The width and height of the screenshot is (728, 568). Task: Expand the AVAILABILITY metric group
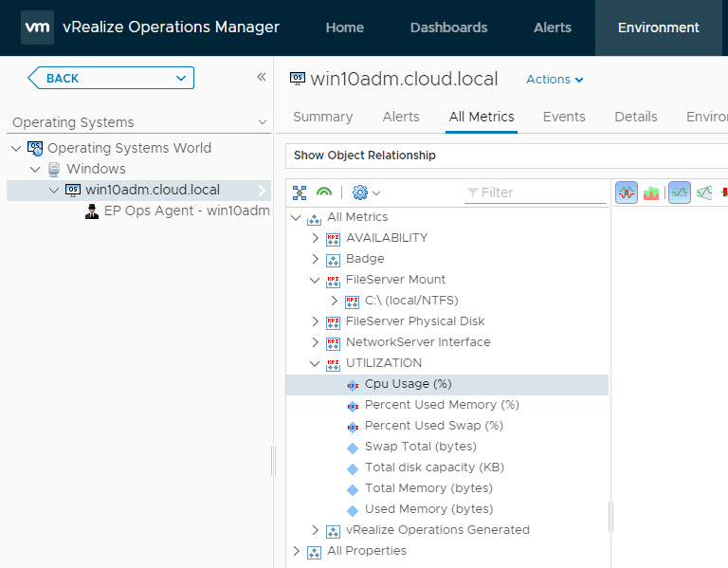316,238
